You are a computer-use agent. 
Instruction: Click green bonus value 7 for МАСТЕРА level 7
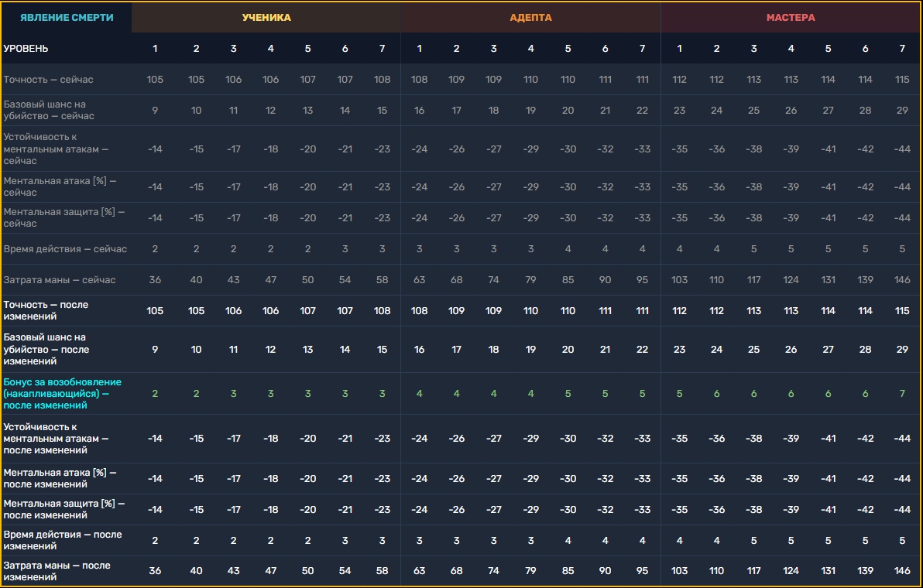[x=902, y=393]
